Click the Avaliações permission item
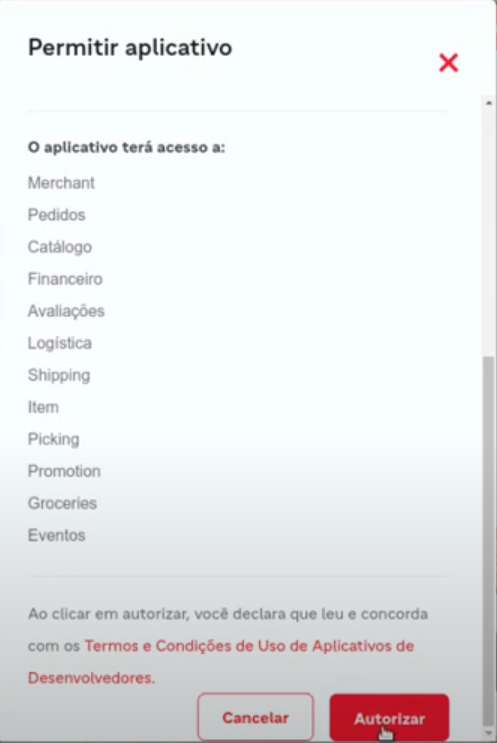The image size is (497, 743). (x=66, y=311)
